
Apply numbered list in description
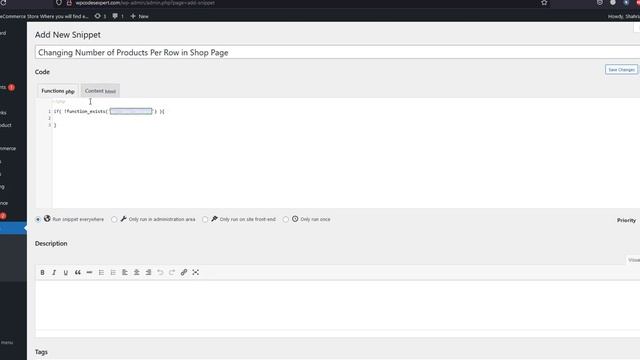click(x=113, y=272)
